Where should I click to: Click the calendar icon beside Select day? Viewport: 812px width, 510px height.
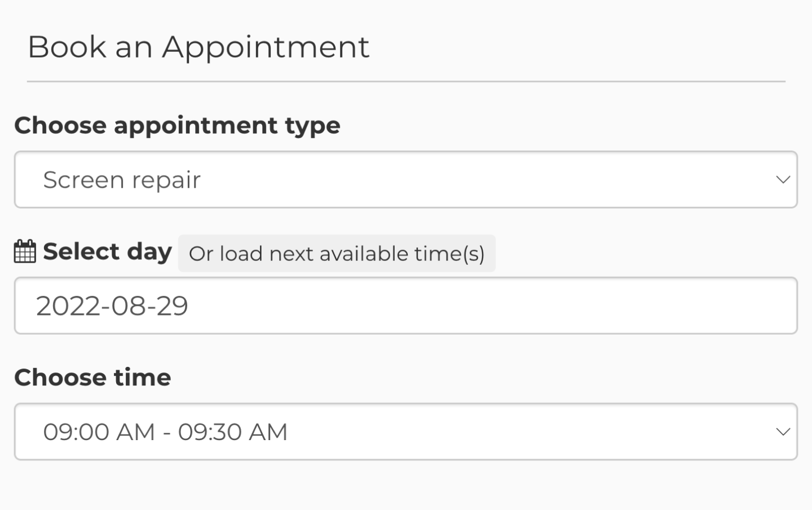pos(25,251)
